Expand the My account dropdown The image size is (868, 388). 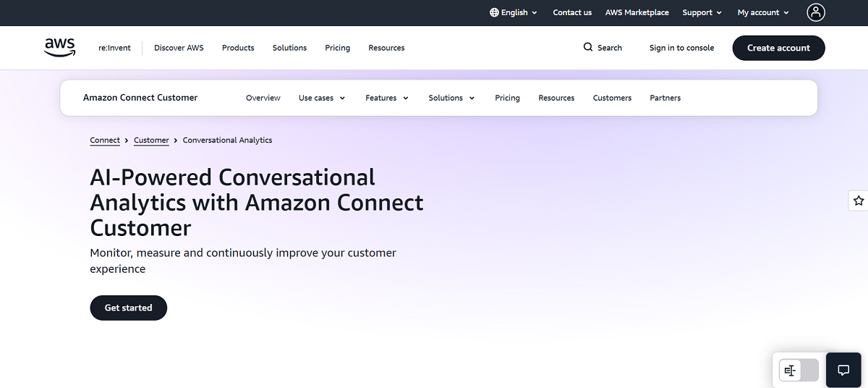pos(763,12)
